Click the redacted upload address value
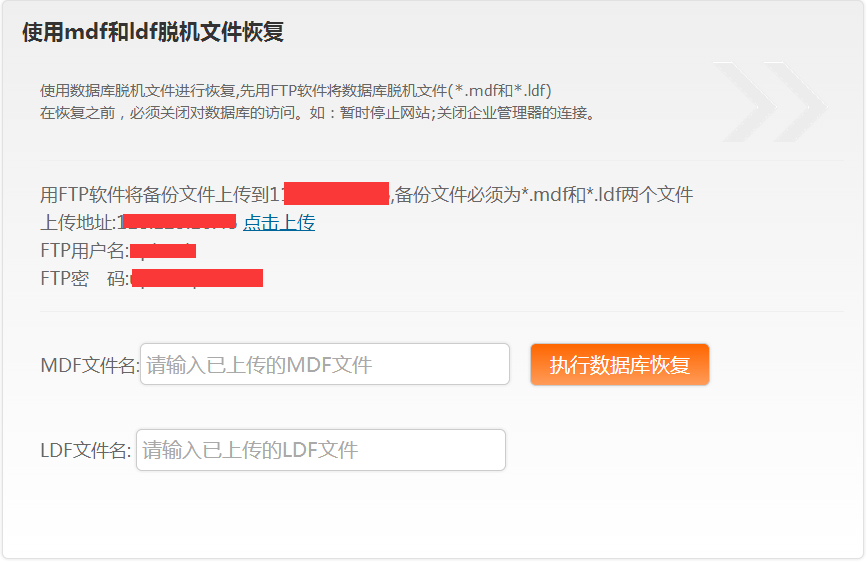The image size is (868, 563). click(177, 221)
